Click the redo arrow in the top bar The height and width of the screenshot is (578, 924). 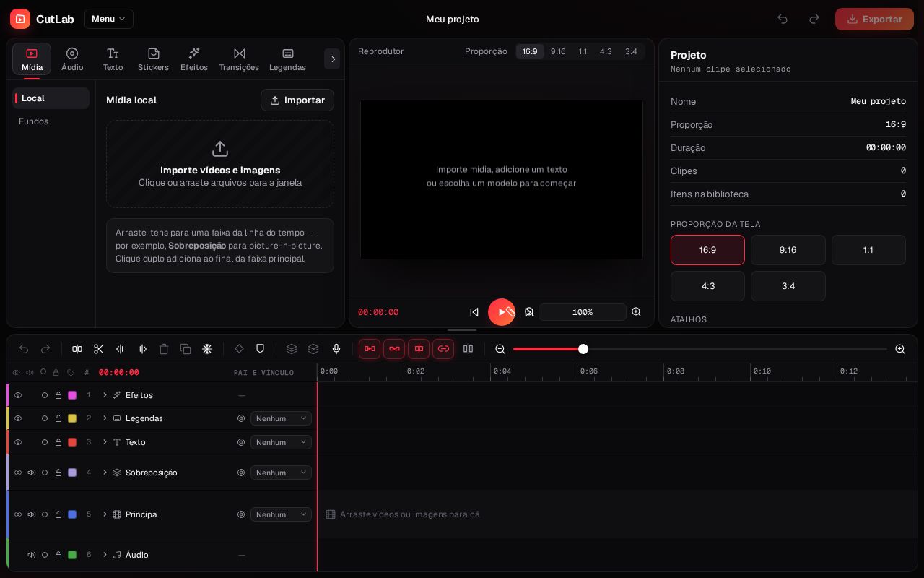(x=814, y=19)
